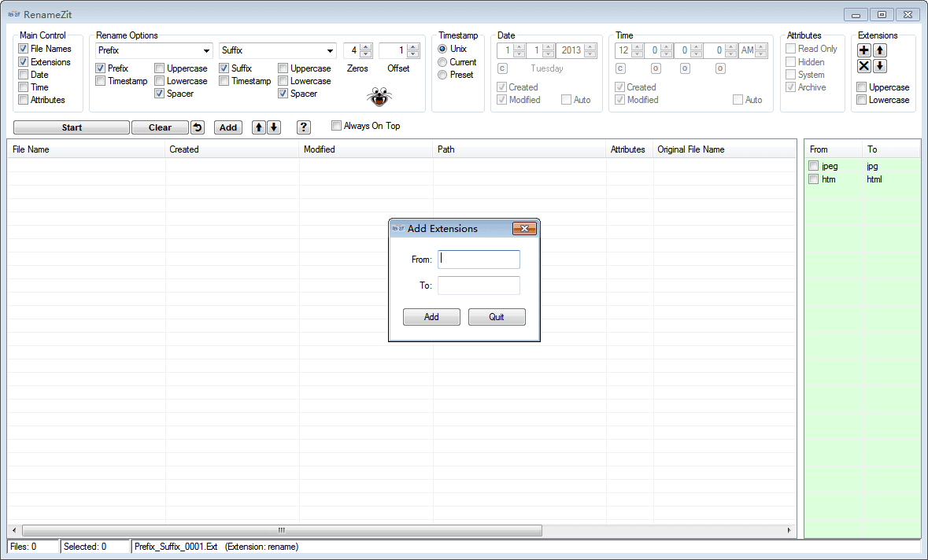
Task: Click the bug mascot logo in Rename Options
Action: click(379, 96)
